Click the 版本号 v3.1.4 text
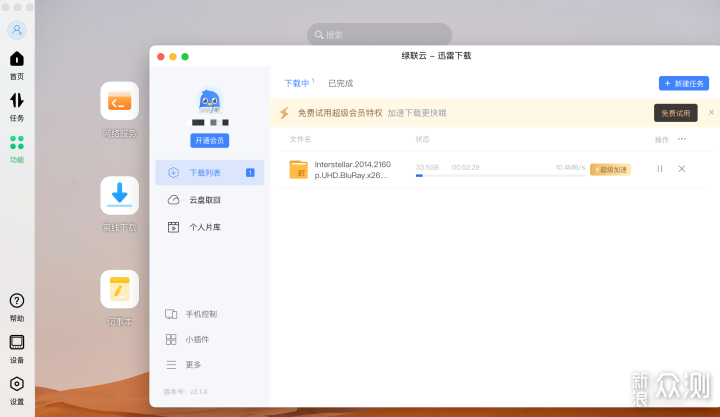This screenshot has width=720, height=417. pos(186,392)
